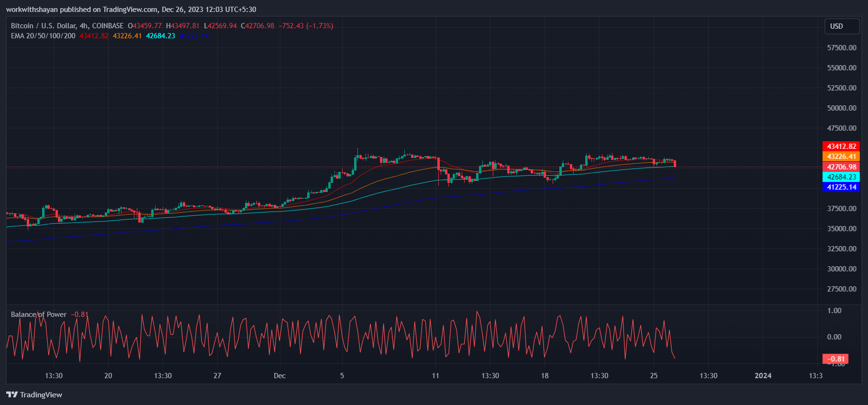Click the 18 date label on time axis
The width and height of the screenshot is (868, 405).
[x=545, y=376]
